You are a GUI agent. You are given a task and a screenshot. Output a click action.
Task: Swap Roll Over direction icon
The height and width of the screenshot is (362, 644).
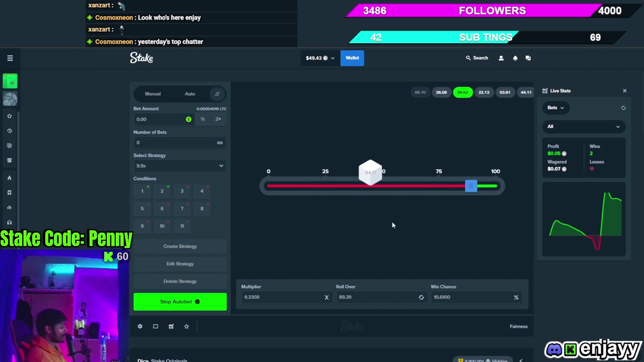point(421,297)
